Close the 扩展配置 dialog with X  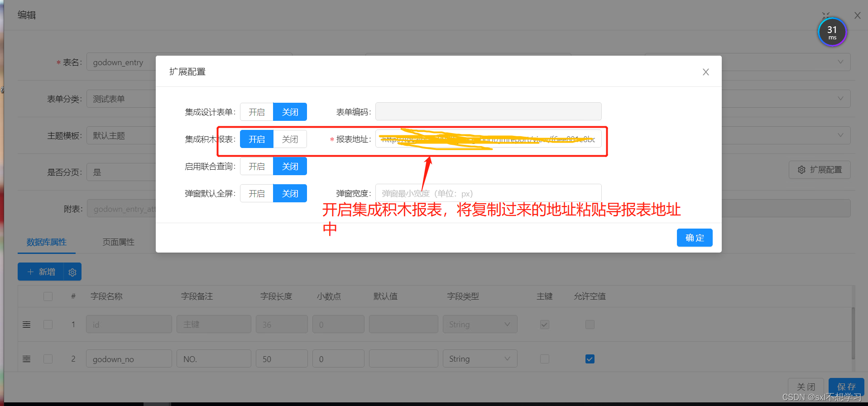(705, 72)
